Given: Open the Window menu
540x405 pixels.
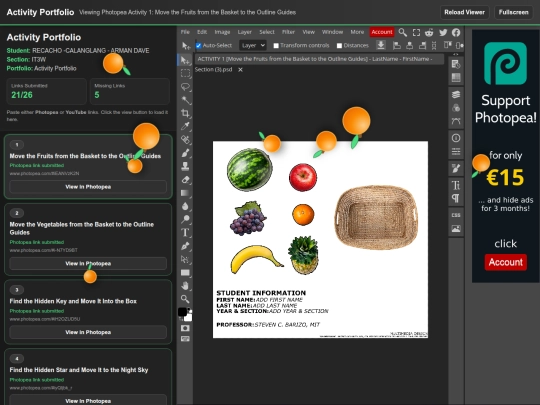Looking at the screenshot, I should [332, 32].
